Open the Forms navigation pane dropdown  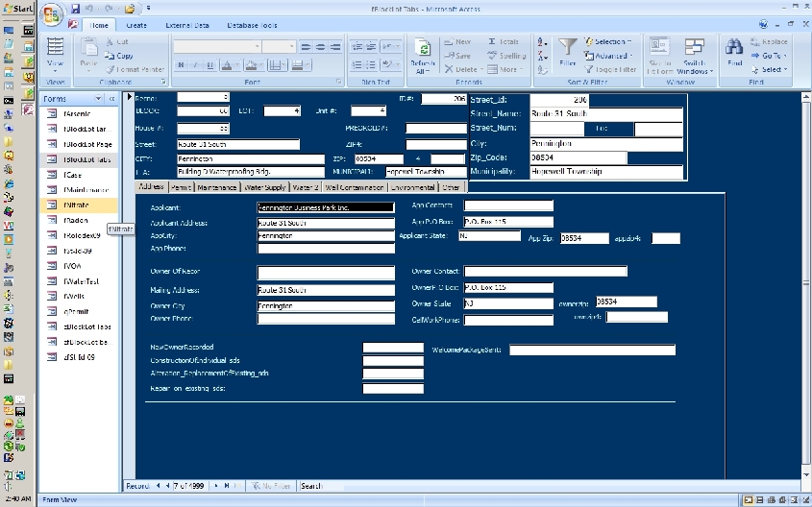pyautogui.click(x=98, y=99)
